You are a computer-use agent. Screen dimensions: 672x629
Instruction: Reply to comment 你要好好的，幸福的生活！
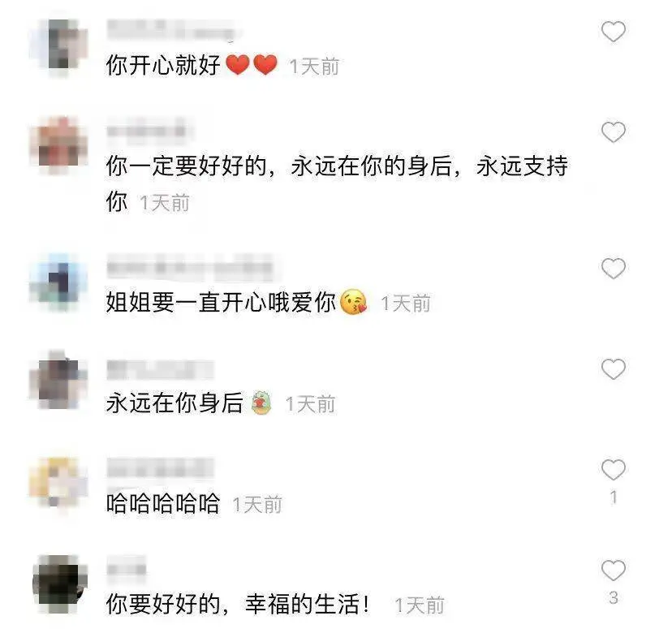[x=238, y=604]
